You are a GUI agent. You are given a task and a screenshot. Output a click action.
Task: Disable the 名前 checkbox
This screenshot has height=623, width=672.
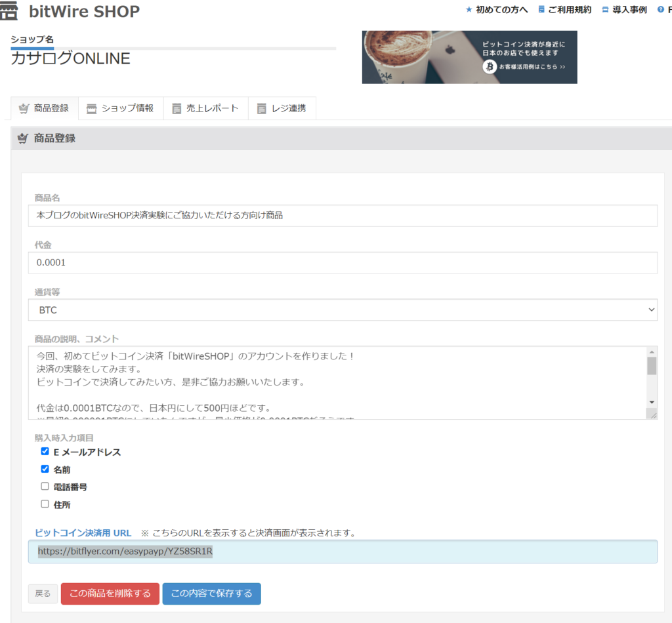pos(45,469)
